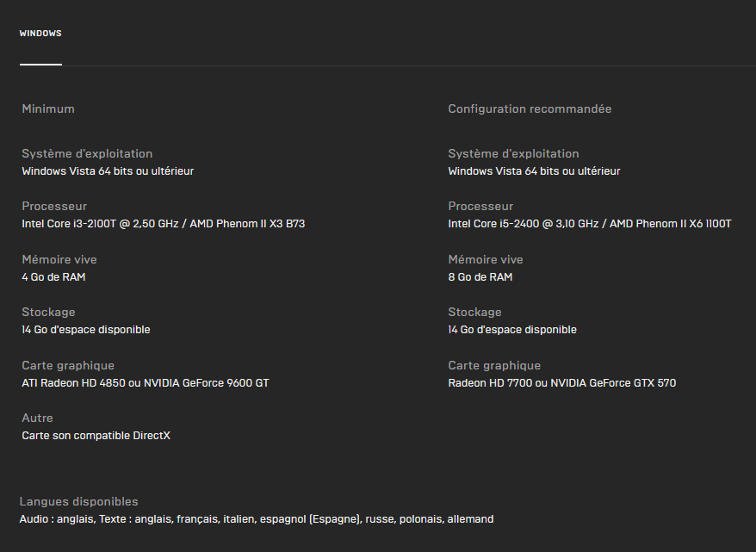Click minimum 14 Go d'espace disponible text
756x552 pixels.
coord(86,330)
